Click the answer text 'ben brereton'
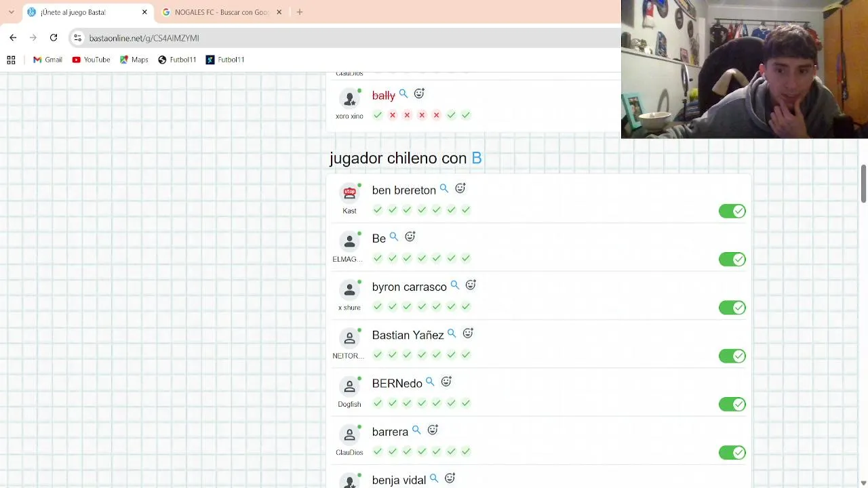This screenshot has height=488, width=868. click(403, 190)
